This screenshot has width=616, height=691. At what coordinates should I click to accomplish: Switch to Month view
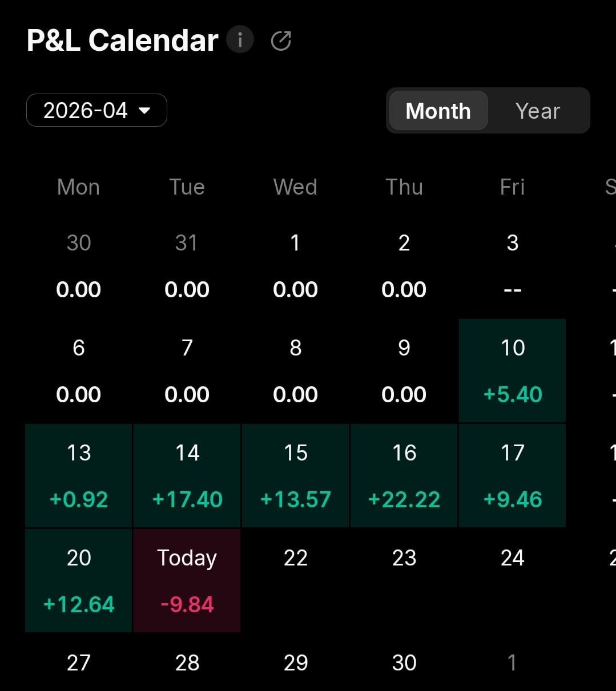[438, 111]
